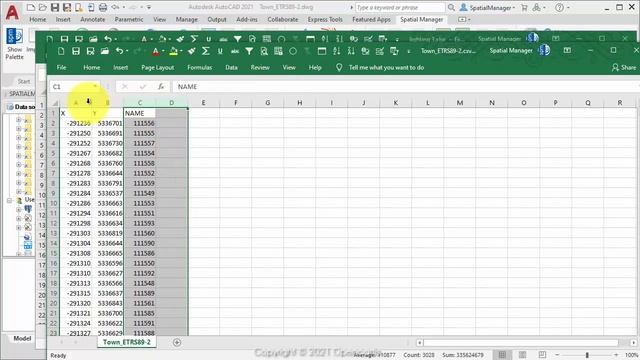Switch to Excel Home tab
Screen dimensions: 640x360
point(91,67)
